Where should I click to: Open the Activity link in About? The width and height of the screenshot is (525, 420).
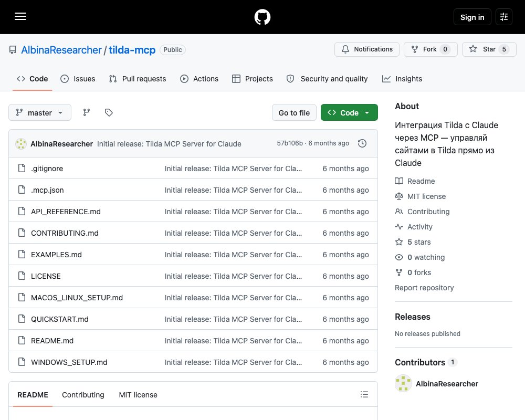420,227
